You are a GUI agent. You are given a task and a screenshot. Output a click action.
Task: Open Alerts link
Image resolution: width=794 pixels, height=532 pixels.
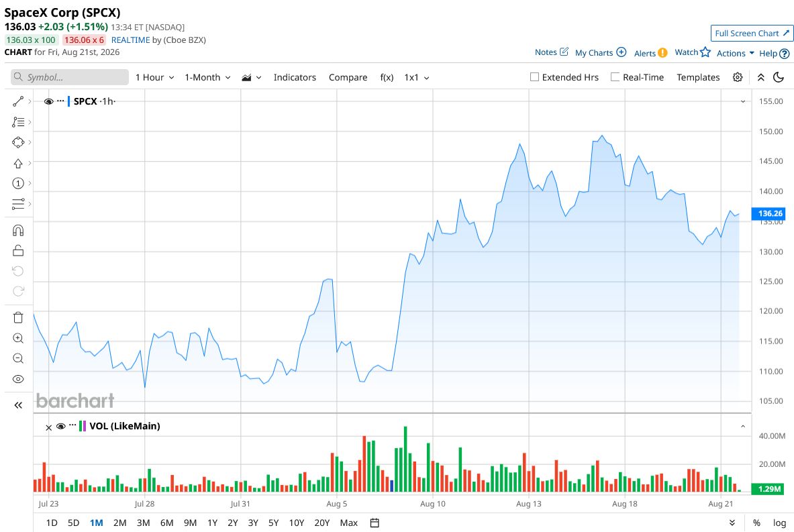(650, 53)
